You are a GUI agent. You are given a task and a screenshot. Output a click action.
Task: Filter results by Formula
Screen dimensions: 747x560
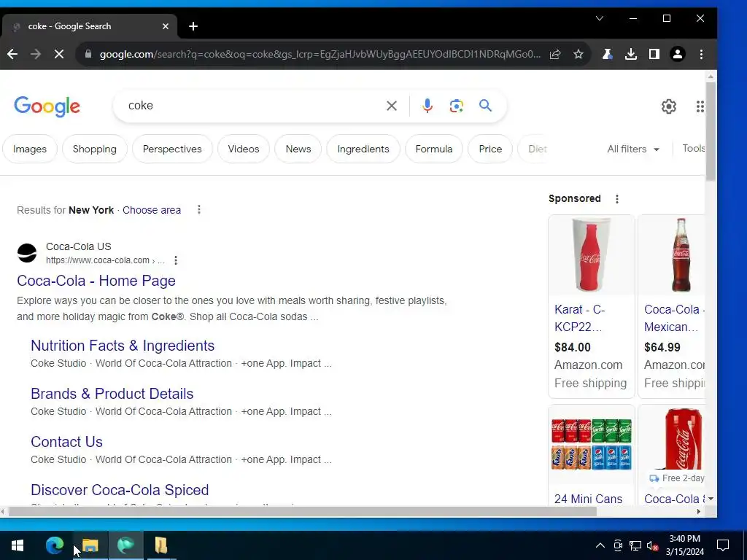[x=433, y=149]
